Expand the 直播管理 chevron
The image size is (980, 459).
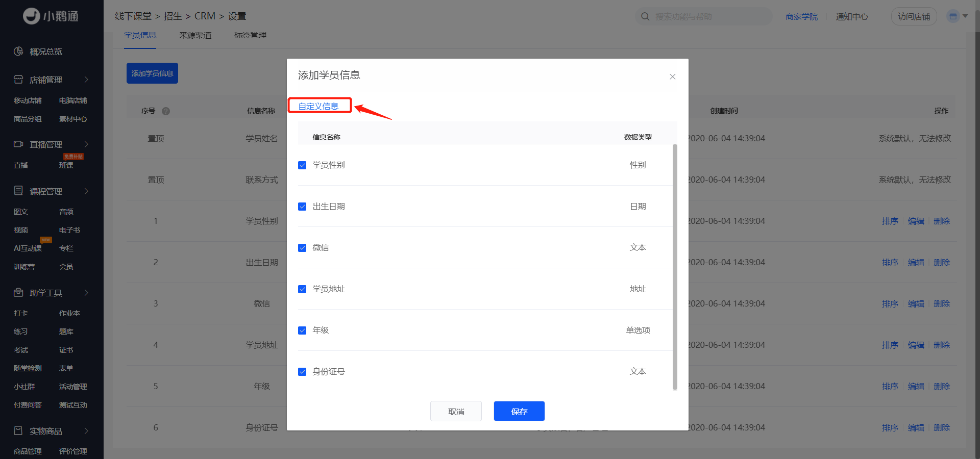click(86, 144)
